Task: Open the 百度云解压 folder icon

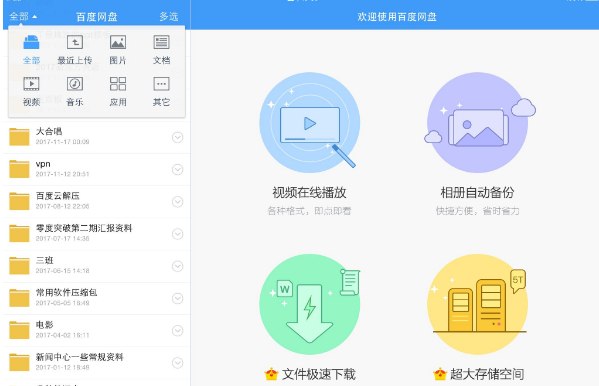Action: point(19,201)
